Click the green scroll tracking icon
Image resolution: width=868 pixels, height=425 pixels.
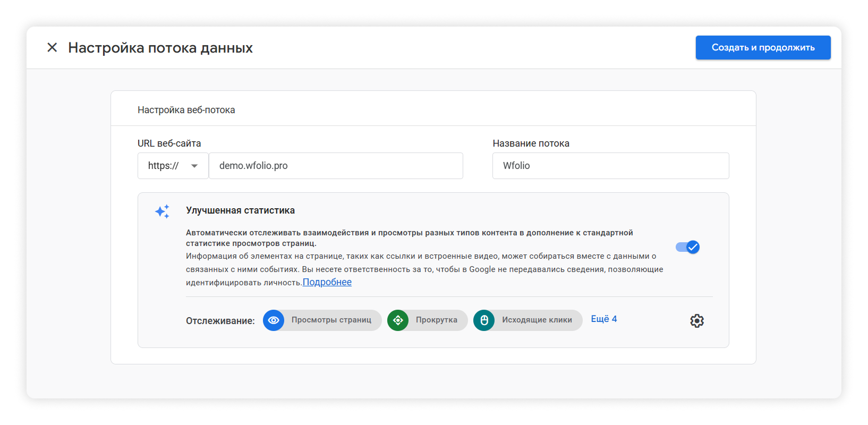(x=398, y=320)
